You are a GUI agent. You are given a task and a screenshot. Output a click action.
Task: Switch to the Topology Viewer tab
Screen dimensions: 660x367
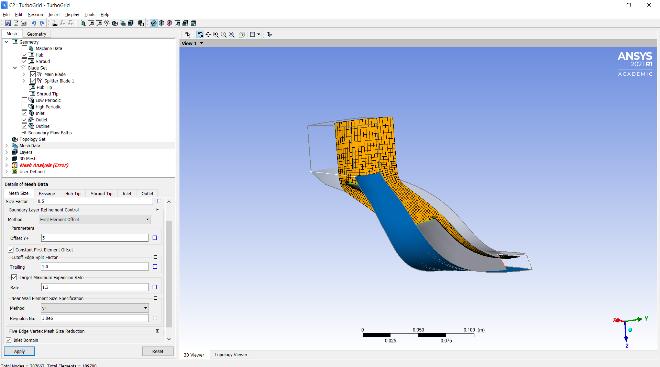click(x=230, y=355)
